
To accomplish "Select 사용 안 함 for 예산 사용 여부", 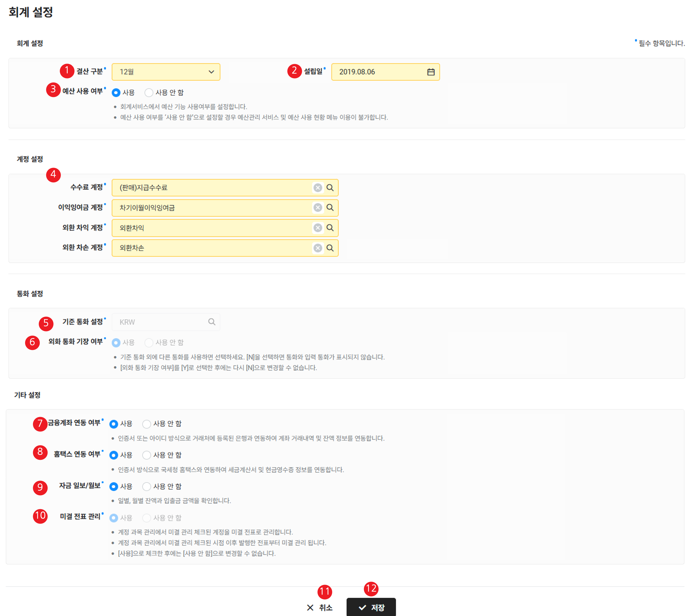I will [149, 92].
